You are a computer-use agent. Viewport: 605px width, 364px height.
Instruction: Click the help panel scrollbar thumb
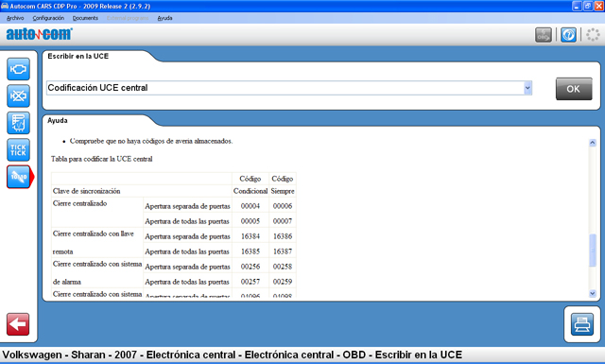coord(593,251)
